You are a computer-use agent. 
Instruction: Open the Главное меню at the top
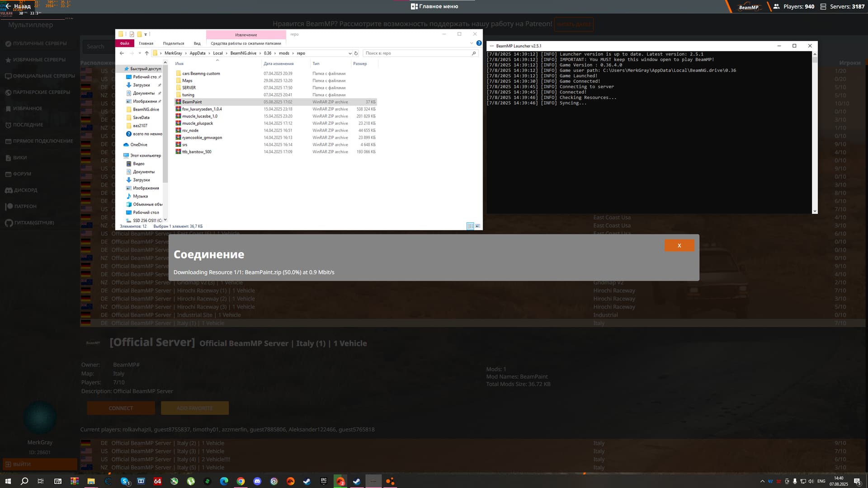tap(434, 6)
